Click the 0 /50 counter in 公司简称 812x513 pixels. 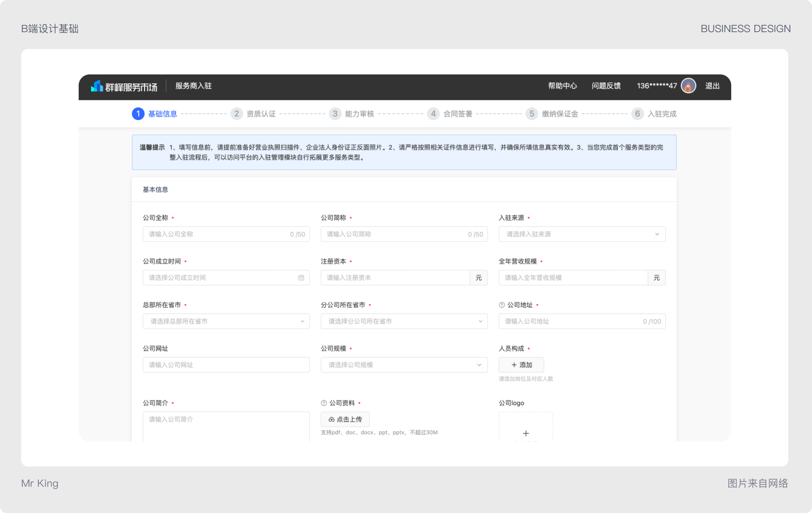(x=475, y=234)
